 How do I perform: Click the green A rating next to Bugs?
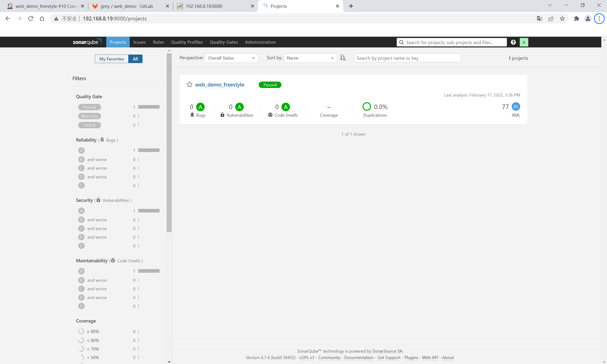pyautogui.click(x=200, y=107)
